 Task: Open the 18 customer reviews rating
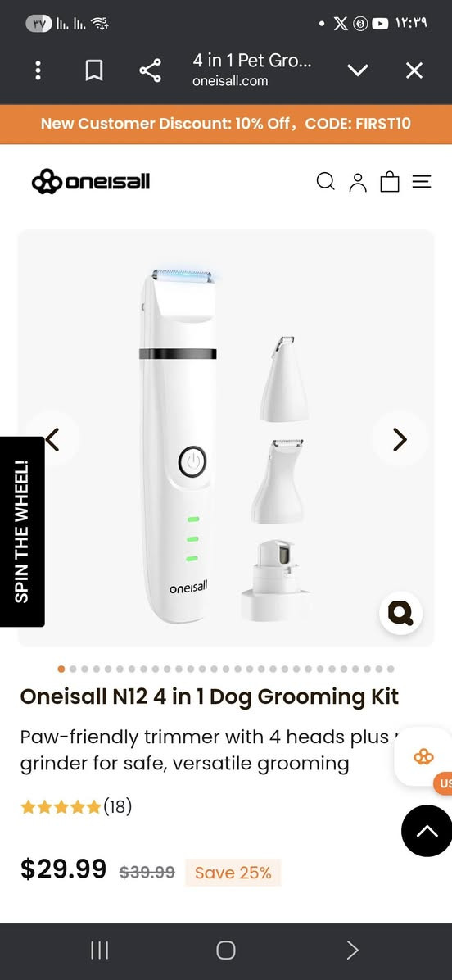(76, 806)
